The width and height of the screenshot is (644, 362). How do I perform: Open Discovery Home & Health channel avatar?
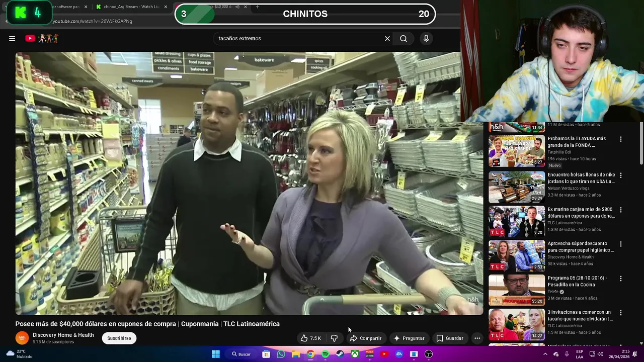tap(22, 338)
